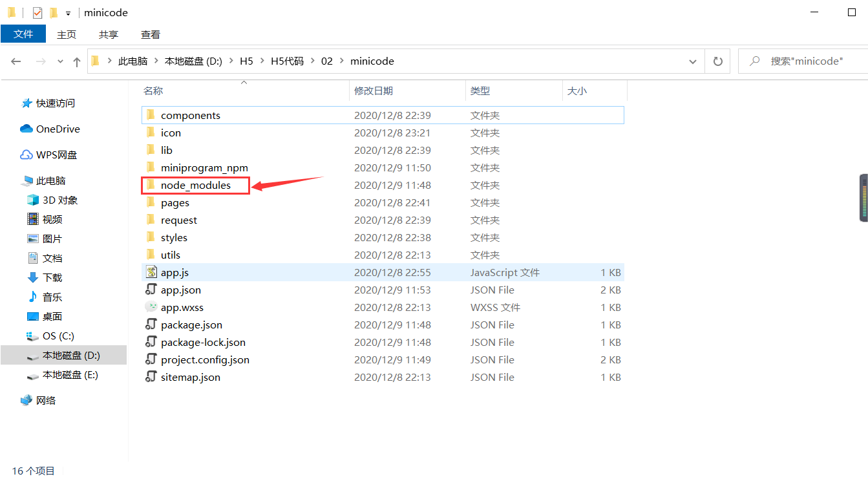The width and height of the screenshot is (868, 481).
Task: Click H5 breadcrumb segment
Action: [246, 61]
